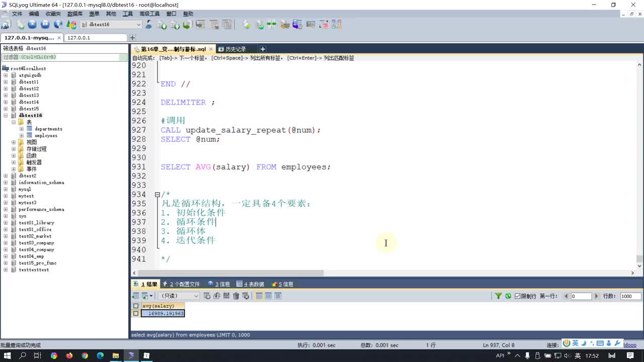
Task: Switch to the 4 表数据 tab
Action: pyautogui.click(x=250, y=284)
